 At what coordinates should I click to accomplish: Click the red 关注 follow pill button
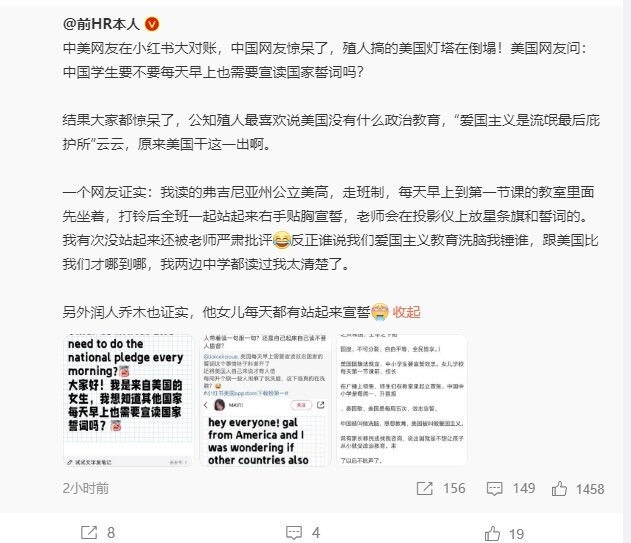click(x=301, y=405)
